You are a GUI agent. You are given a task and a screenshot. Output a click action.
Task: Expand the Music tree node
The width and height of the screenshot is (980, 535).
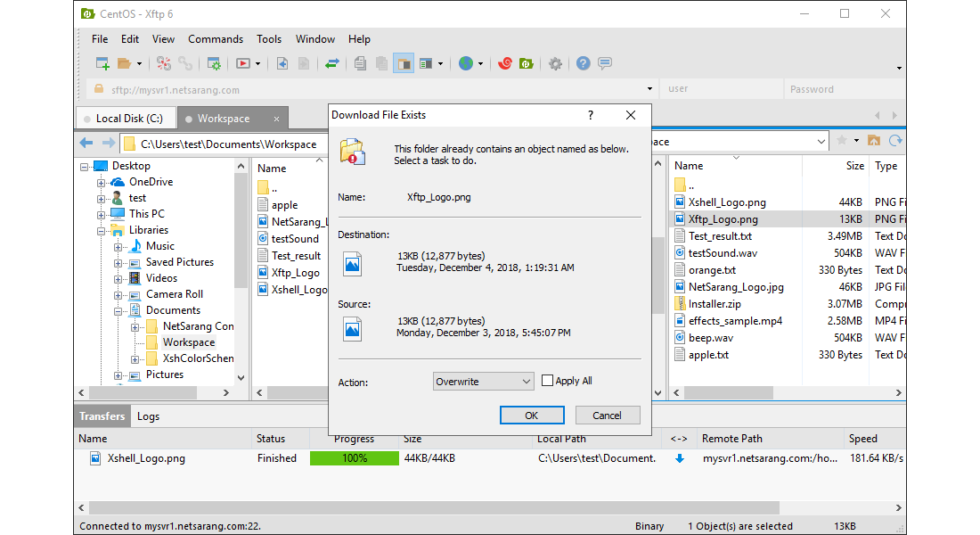(118, 248)
